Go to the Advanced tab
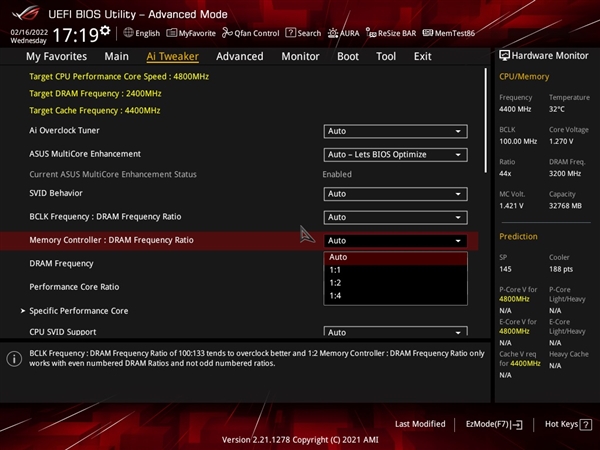The width and height of the screenshot is (600, 450). point(240,56)
